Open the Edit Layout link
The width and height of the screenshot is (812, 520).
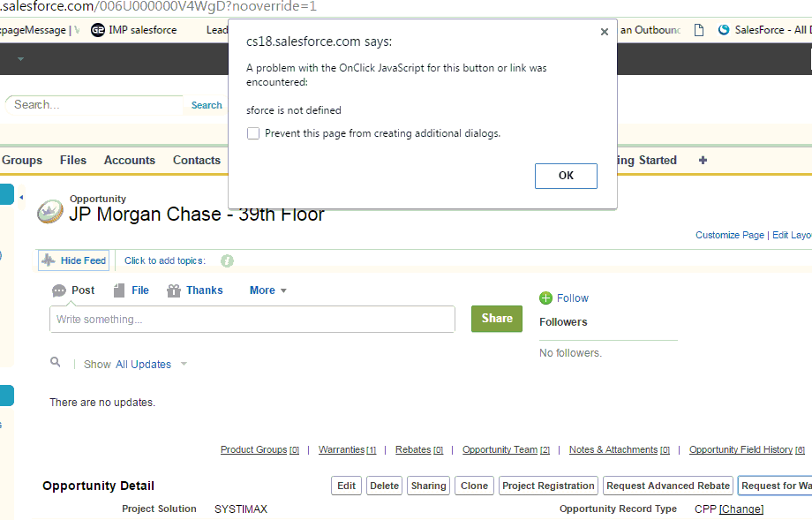click(792, 235)
